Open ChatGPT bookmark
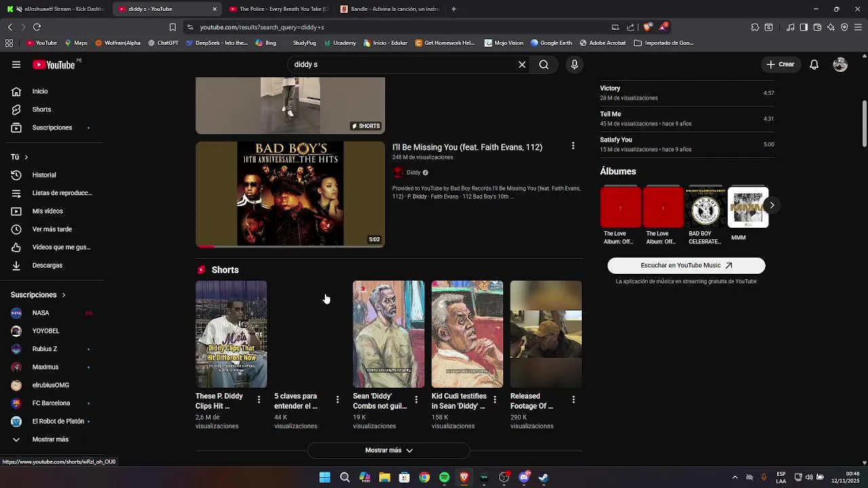868x488 pixels. 163,43
